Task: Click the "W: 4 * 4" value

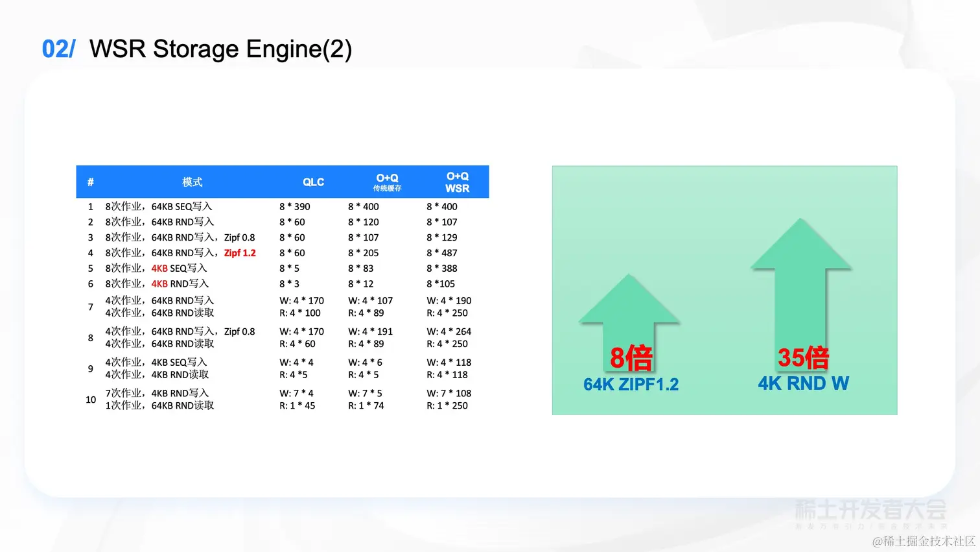Action: pos(297,362)
